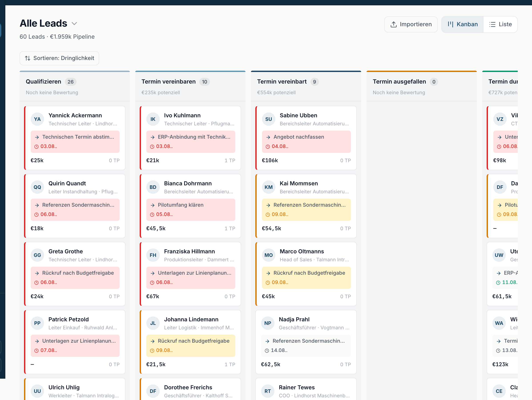Screen dimensions: 532x400
Task: Click the WA avatar in the last column
Action: (x=499, y=323)
